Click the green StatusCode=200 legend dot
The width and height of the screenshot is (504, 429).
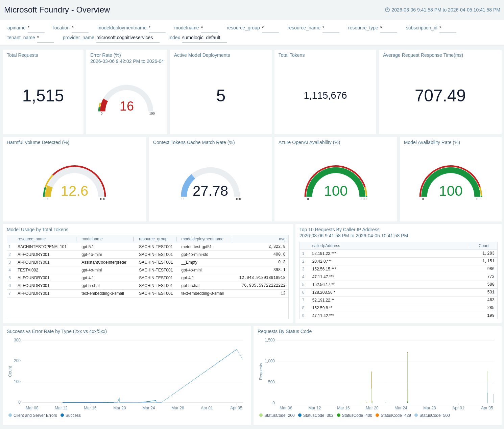click(x=261, y=415)
